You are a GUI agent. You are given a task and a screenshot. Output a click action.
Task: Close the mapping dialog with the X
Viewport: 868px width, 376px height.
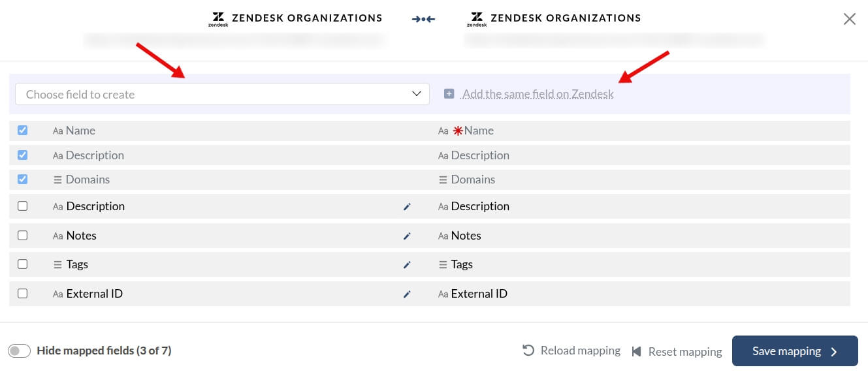tap(849, 19)
